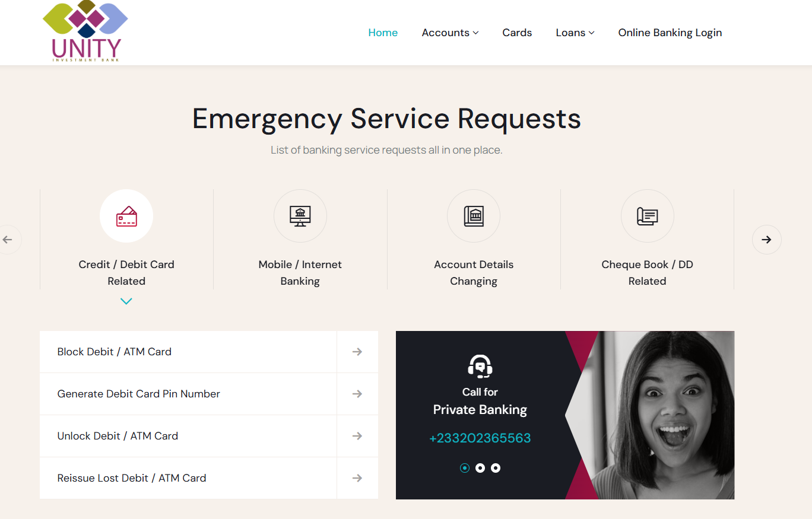
Task: Collapse the teal chevron under Credit / Debit Card
Action: click(126, 301)
